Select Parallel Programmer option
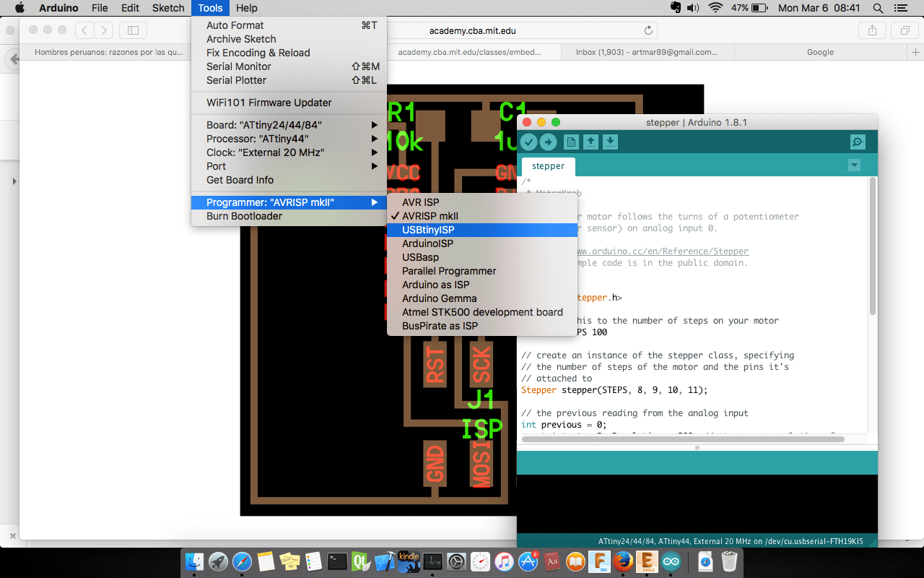Image resolution: width=924 pixels, height=578 pixels. coord(482,271)
